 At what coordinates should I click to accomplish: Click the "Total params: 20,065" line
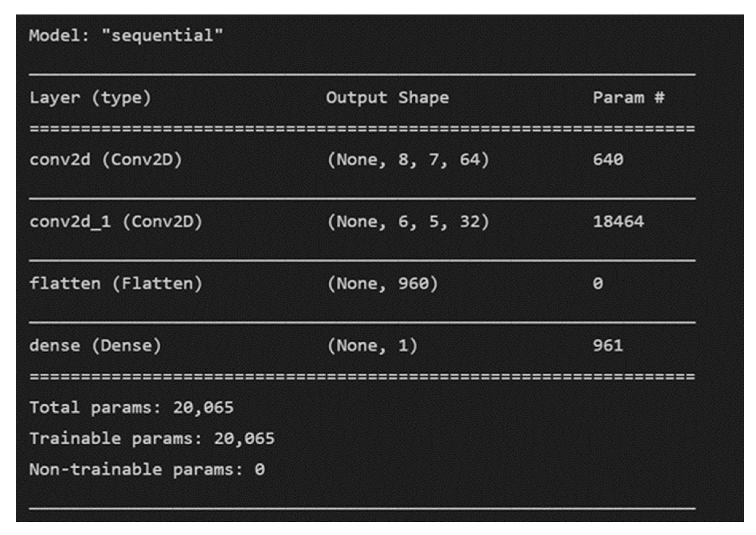(x=131, y=408)
